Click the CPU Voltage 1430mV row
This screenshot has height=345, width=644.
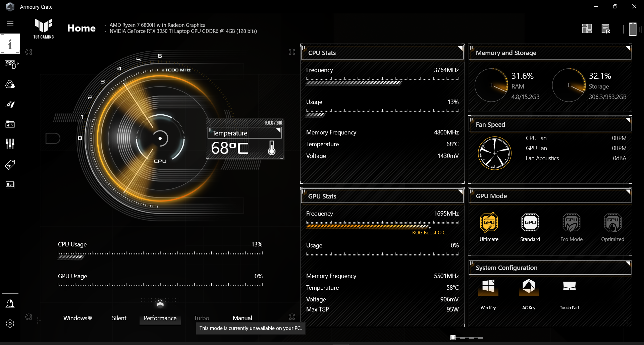click(382, 156)
